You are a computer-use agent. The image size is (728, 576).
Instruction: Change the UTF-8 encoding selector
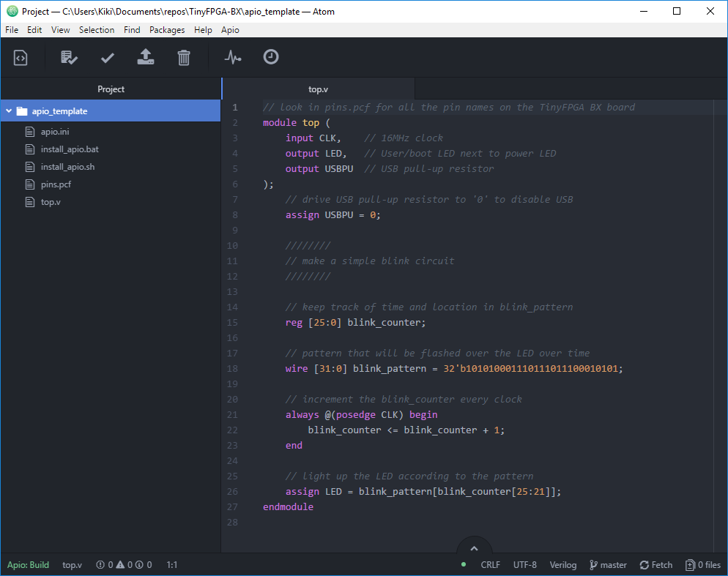point(524,565)
